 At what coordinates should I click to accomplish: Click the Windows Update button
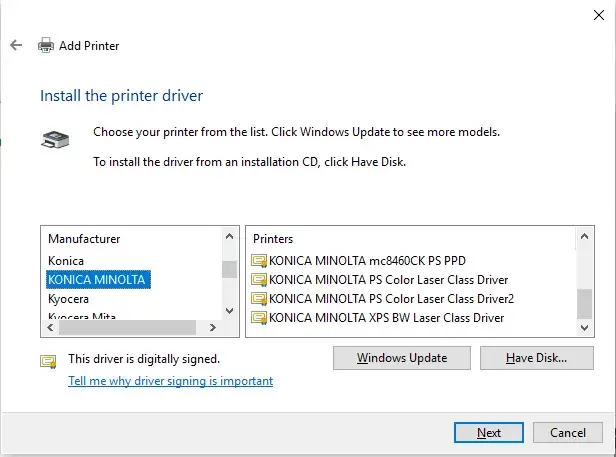coord(402,358)
